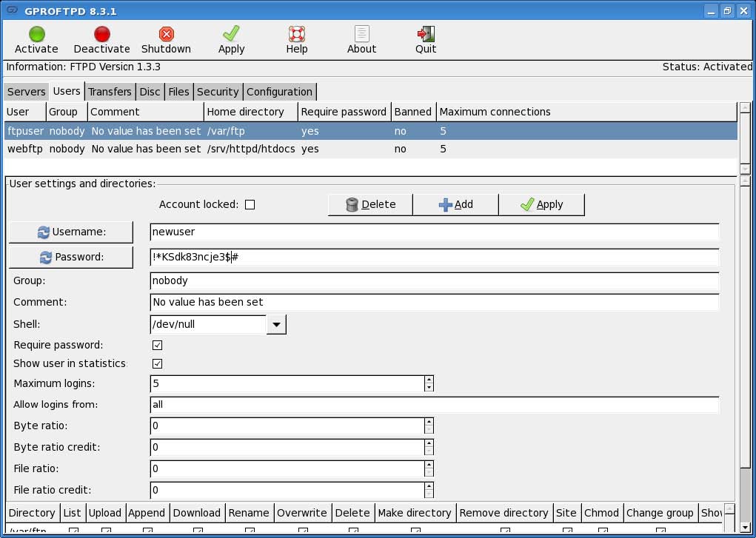Sort by the Banned column header
Screen dimensions: 756x538
(x=414, y=112)
